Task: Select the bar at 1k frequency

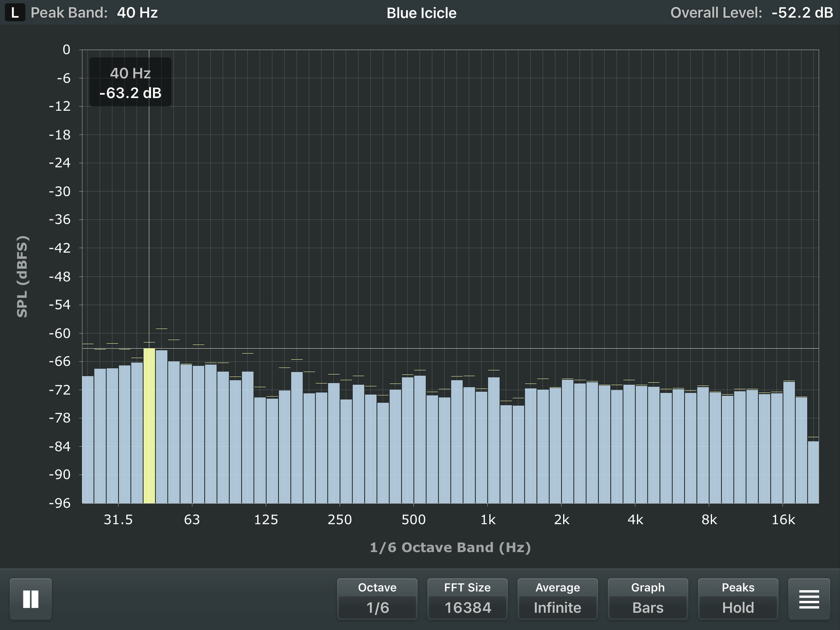Action: click(x=494, y=440)
